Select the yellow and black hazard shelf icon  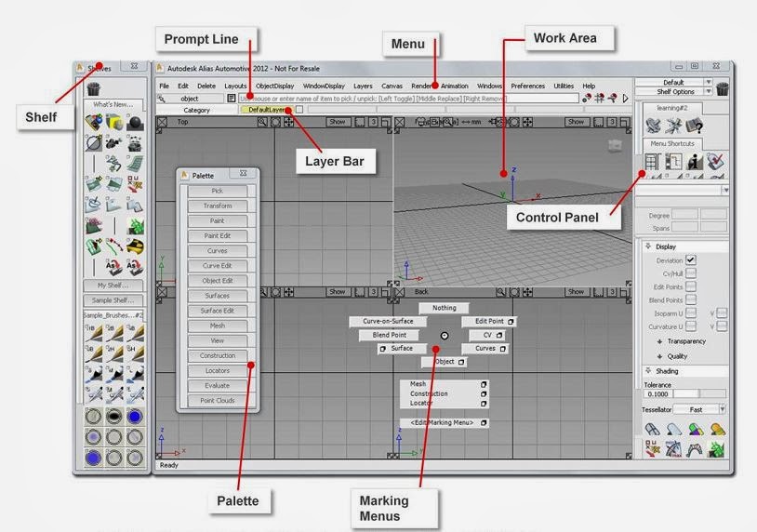point(135,246)
